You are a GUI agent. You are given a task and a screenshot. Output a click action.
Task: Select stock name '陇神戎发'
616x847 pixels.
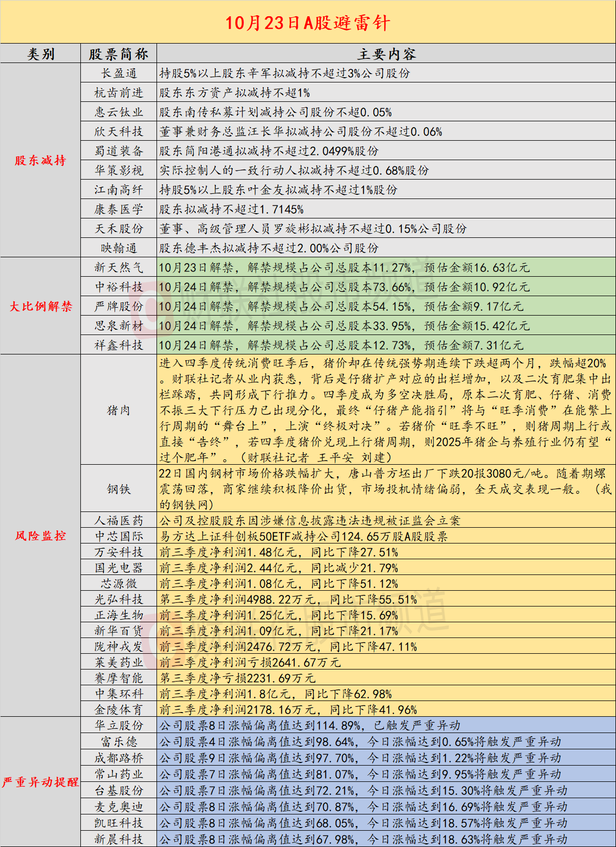coord(119,646)
